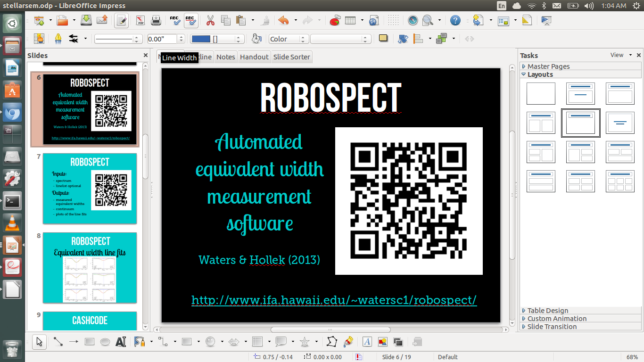
Task: Open System Settings from the launcher
Action: tap(12, 179)
